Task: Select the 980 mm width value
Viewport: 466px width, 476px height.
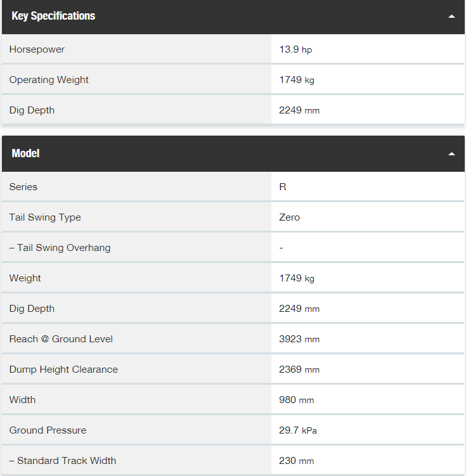Action: pos(296,400)
